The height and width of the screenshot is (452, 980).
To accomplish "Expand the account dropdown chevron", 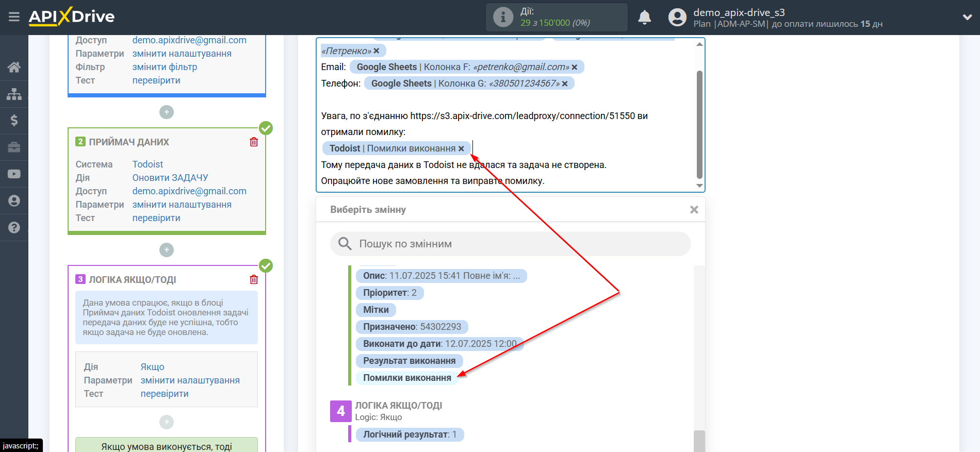I will click(x=967, y=17).
